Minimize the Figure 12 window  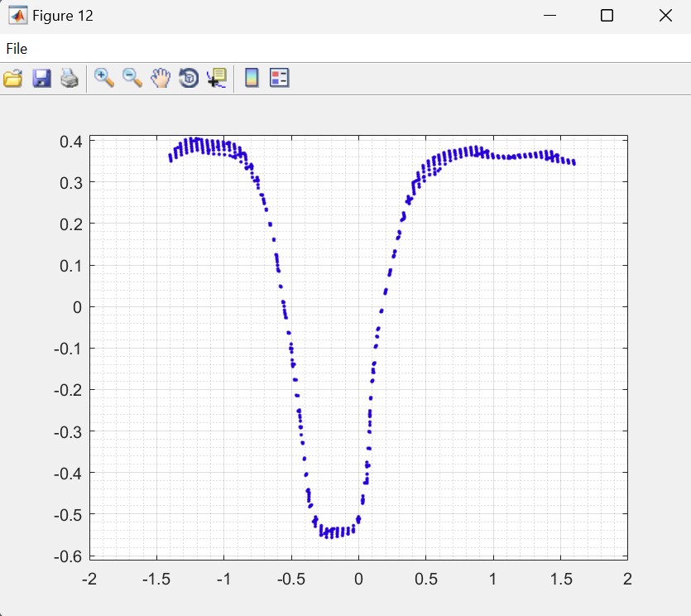pyautogui.click(x=549, y=16)
